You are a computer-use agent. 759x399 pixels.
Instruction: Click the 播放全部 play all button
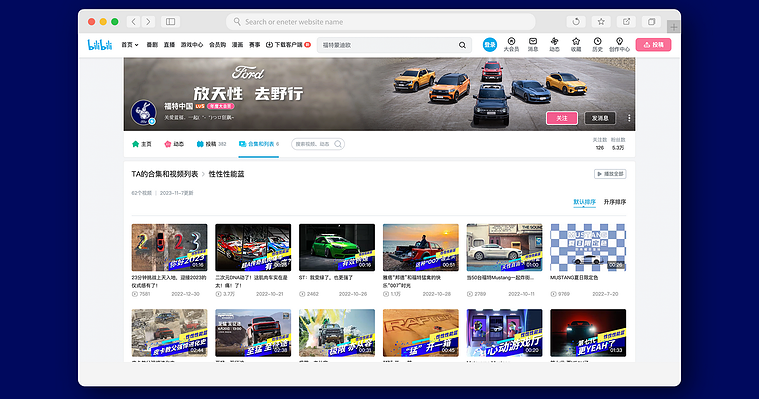[610, 174]
